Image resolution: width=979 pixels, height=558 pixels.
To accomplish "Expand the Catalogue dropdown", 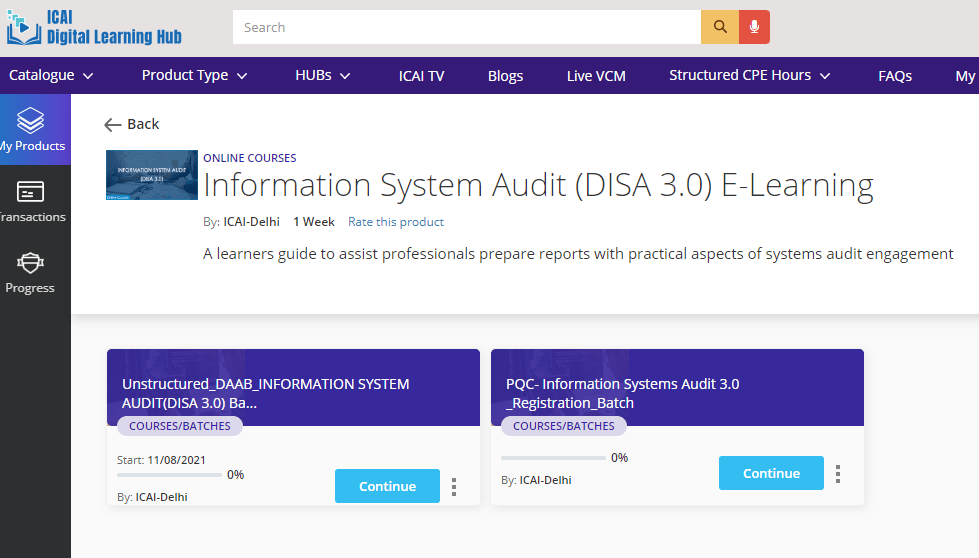I will click(x=51, y=76).
